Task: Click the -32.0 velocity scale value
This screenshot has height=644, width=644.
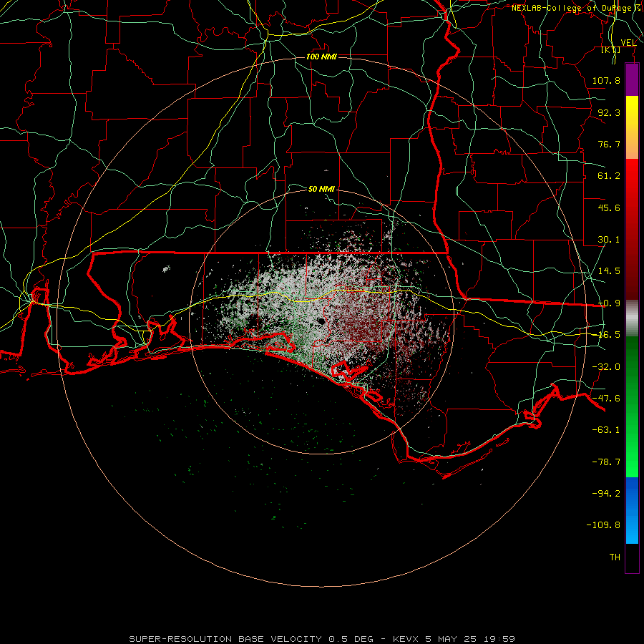Action: pos(606,367)
